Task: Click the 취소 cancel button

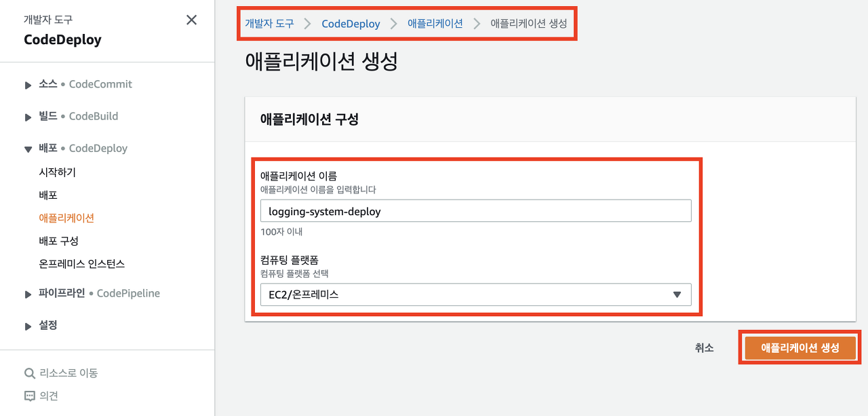Action: coord(705,347)
